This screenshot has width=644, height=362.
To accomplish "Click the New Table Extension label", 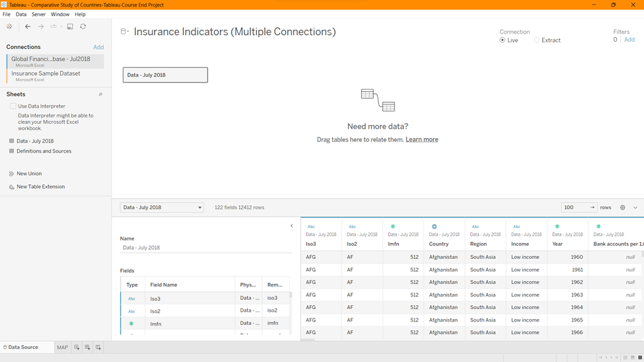I will pos(41,187).
